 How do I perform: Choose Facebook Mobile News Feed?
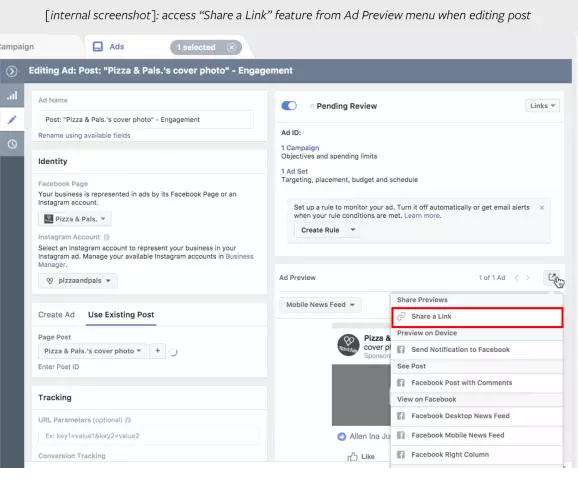click(477, 435)
